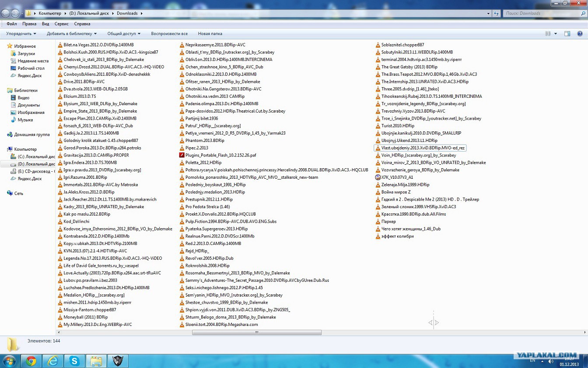Open the Сервис menu
The image size is (588, 368).
tap(62, 24)
